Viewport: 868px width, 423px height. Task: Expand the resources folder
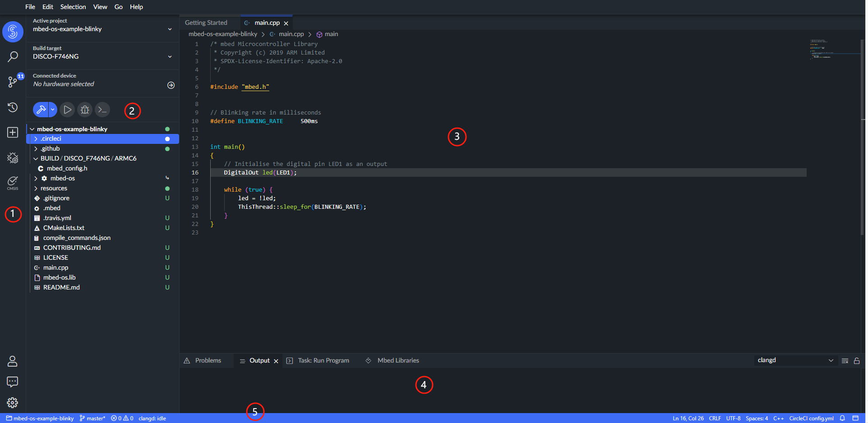coord(54,188)
